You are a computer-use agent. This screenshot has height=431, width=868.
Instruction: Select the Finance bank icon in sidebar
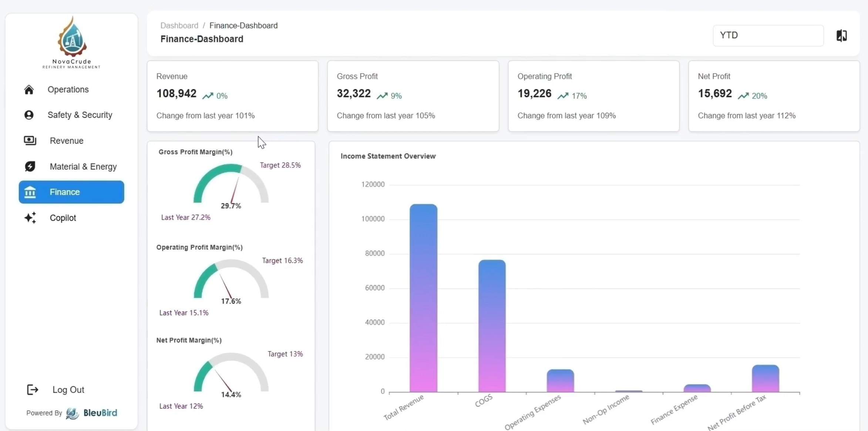(x=30, y=192)
